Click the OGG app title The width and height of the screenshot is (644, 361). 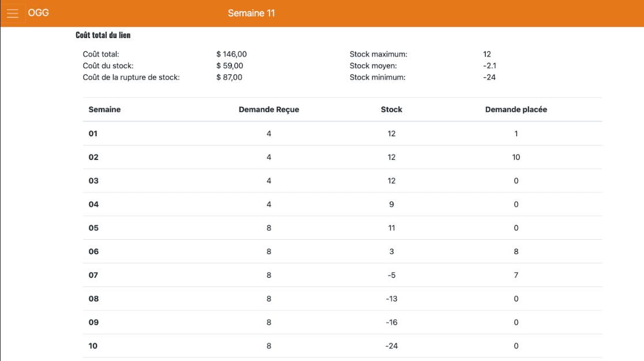click(x=39, y=13)
